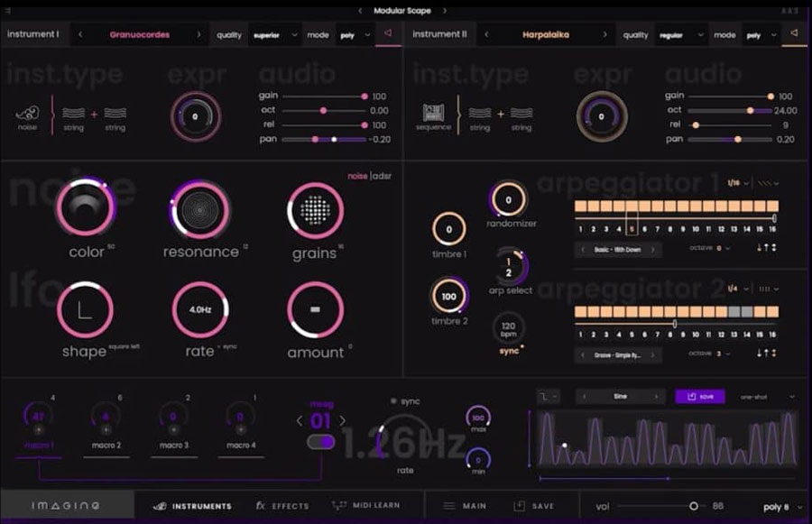Switch to the Effects tab
Screen dimensions: 812x524
point(282,506)
